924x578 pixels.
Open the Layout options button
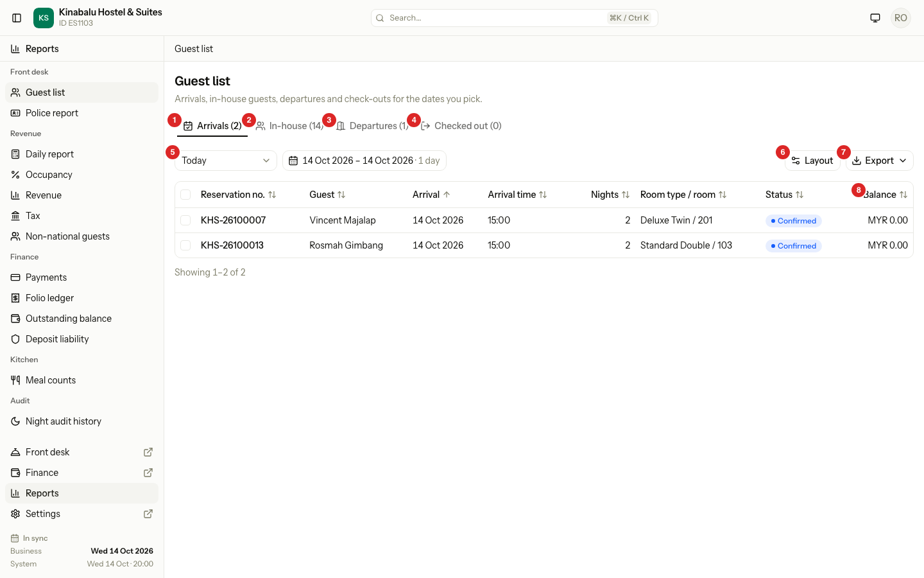tap(812, 161)
